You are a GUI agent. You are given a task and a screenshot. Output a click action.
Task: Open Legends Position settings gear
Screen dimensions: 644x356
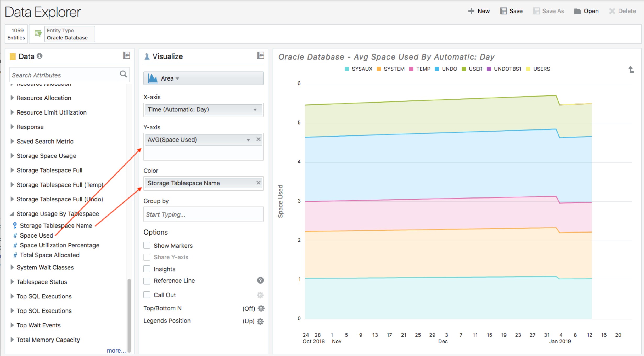pyautogui.click(x=260, y=321)
